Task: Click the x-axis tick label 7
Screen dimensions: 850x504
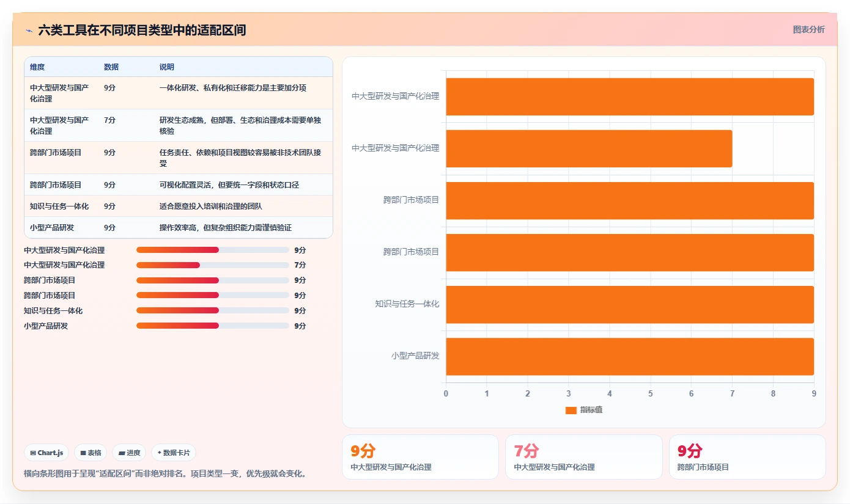Action: (732, 393)
